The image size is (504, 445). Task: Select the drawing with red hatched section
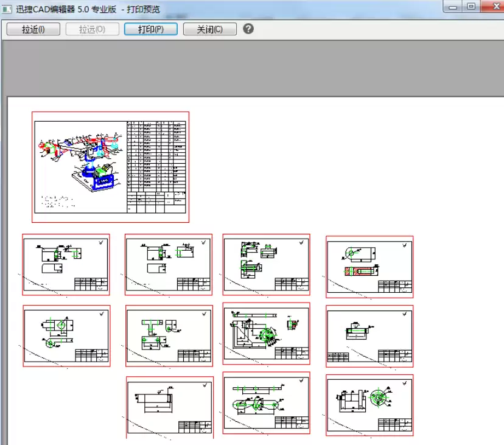369,266
